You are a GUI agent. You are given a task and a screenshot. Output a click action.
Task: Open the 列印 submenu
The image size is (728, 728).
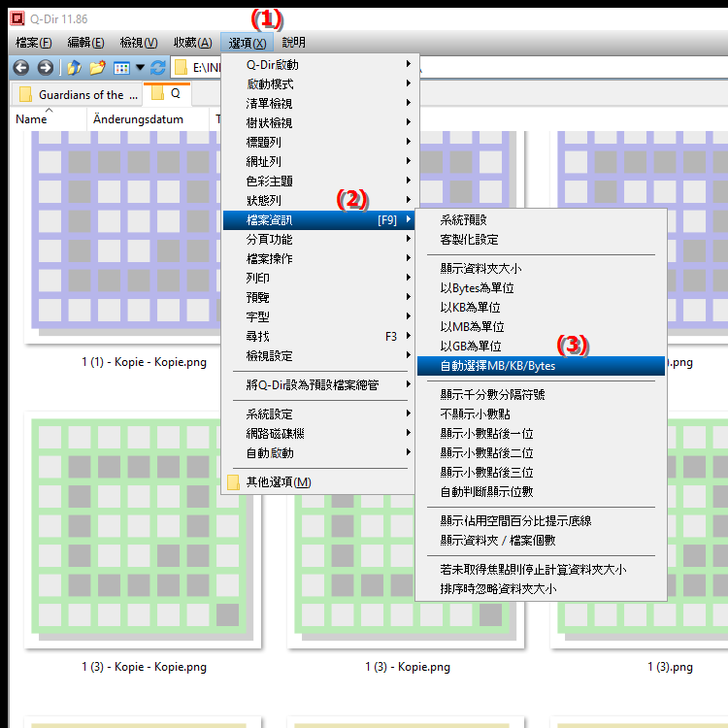(320, 279)
